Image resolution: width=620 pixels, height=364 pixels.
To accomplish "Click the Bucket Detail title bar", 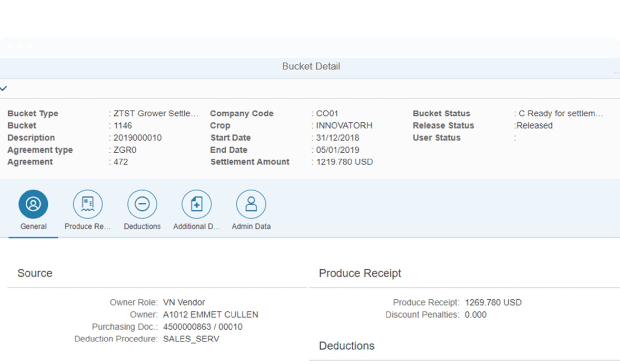I will tap(311, 66).
